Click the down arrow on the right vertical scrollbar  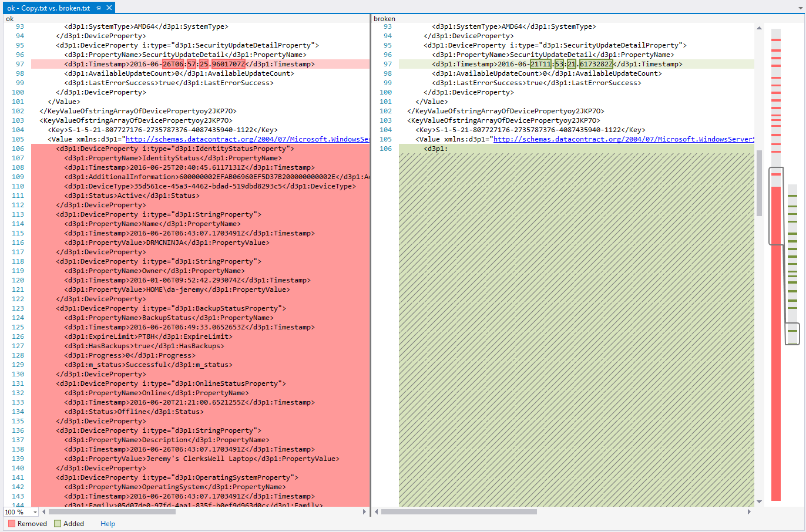click(760, 501)
